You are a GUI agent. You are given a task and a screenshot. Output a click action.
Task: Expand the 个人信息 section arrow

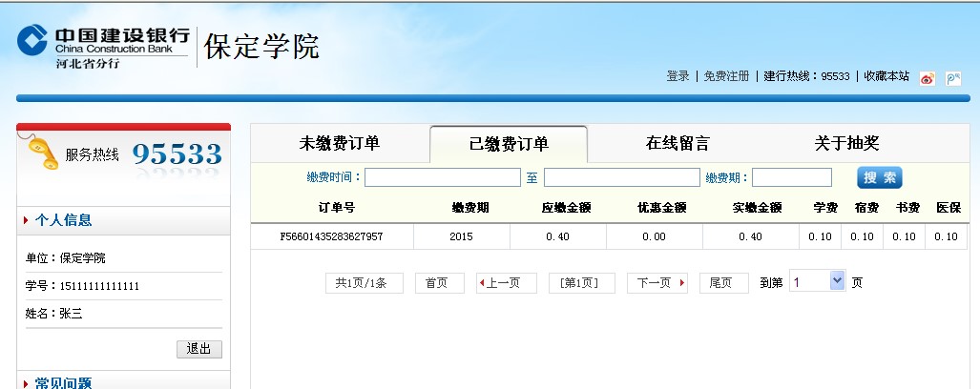click(25, 221)
